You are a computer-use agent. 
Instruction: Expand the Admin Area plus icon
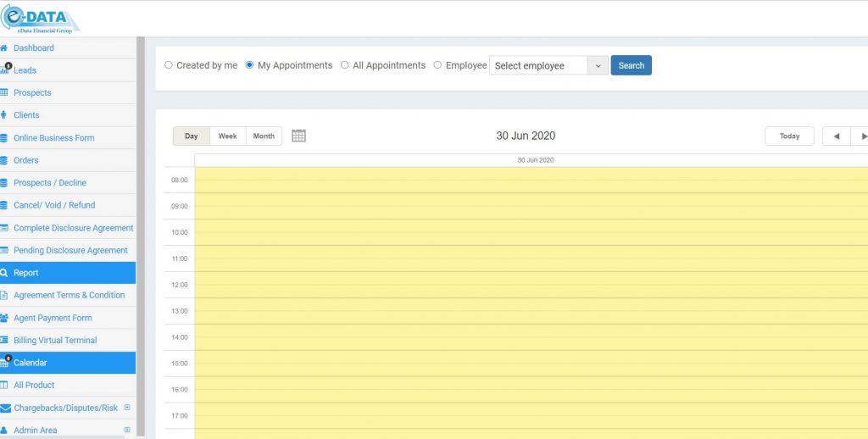[127, 430]
